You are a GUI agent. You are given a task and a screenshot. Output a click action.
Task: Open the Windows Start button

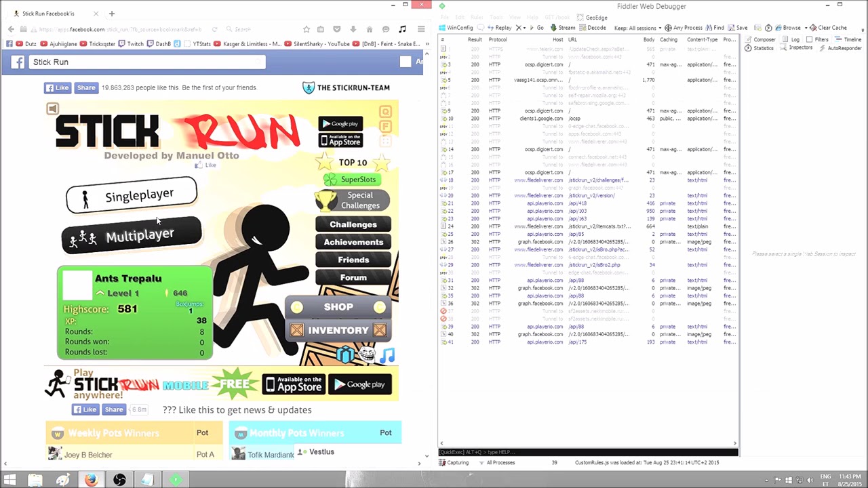[9, 480]
